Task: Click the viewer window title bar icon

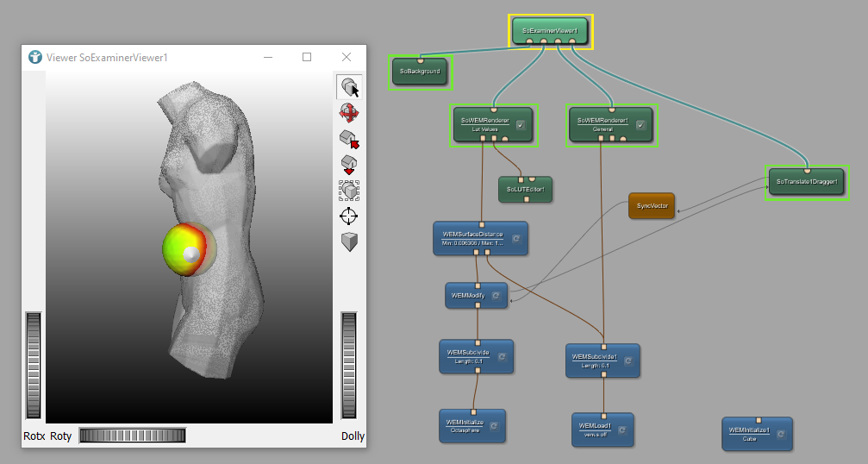Action: 34,57
